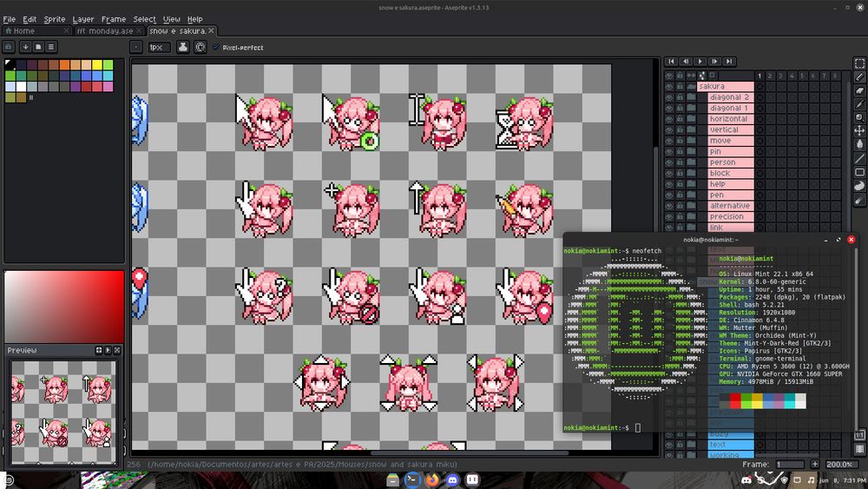Click the Frame number input field
The width and height of the screenshot is (868, 489).
790,464
